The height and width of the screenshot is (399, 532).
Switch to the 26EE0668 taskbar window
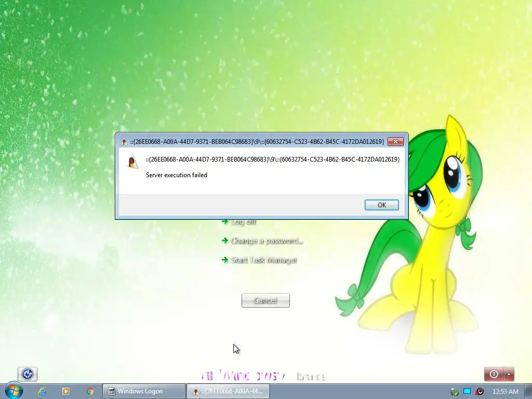click(x=228, y=391)
